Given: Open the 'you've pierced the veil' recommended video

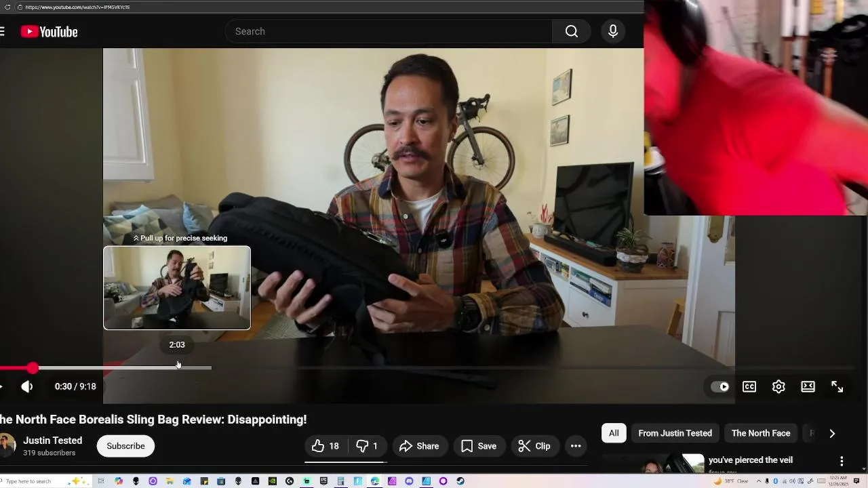Looking at the screenshot, I should (x=751, y=460).
